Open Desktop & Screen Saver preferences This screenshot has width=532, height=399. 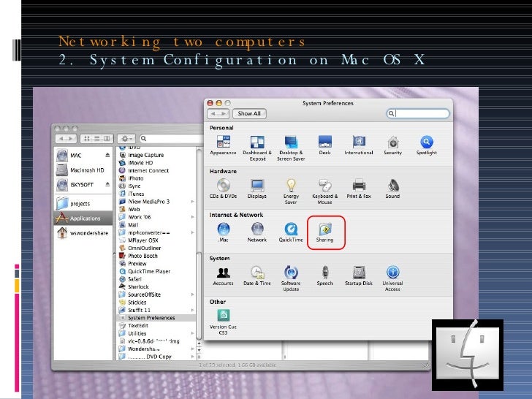coord(291,148)
